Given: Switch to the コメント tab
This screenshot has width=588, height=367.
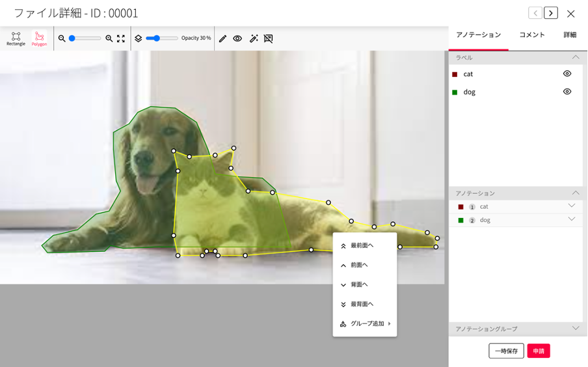Looking at the screenshot, I should pos(532,35).
